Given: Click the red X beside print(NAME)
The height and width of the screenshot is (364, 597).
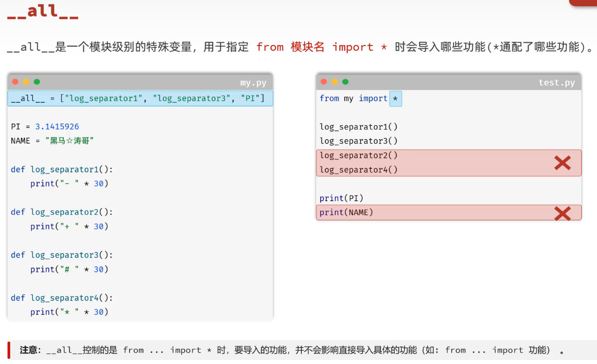Looking at the screenshot, I should 562,213.
